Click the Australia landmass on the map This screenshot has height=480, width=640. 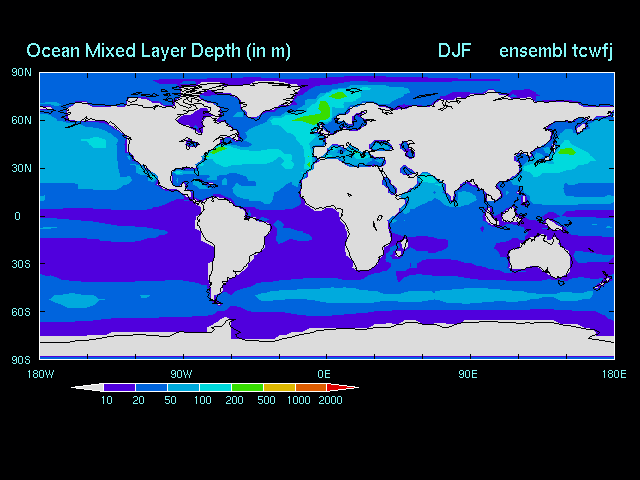pos(540,255)
